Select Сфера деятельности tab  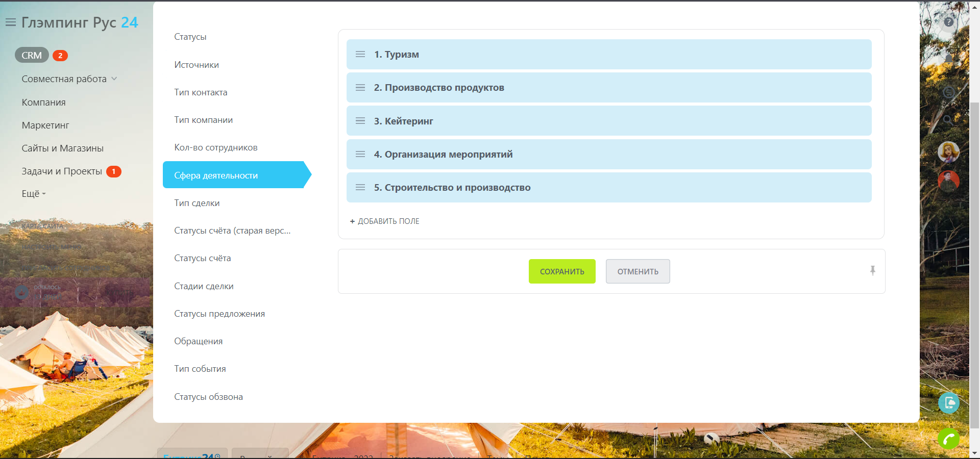237,175
